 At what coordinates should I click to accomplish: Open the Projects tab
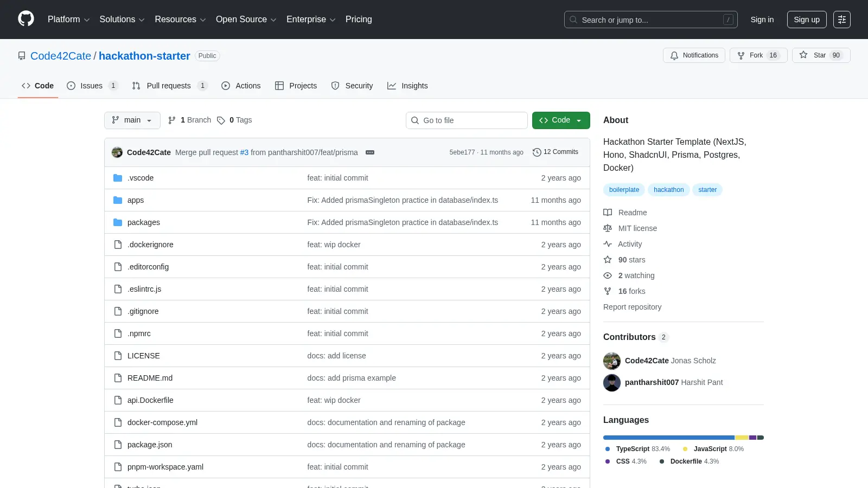(x=296, y=86)
